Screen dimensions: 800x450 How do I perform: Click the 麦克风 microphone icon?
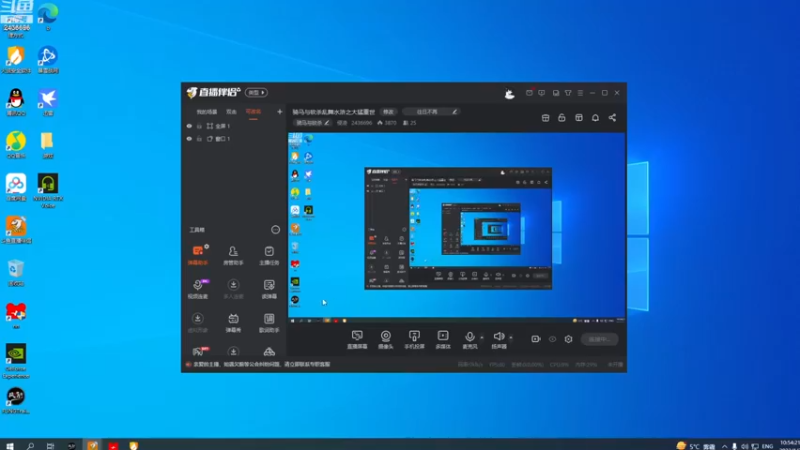click(470, 339)
